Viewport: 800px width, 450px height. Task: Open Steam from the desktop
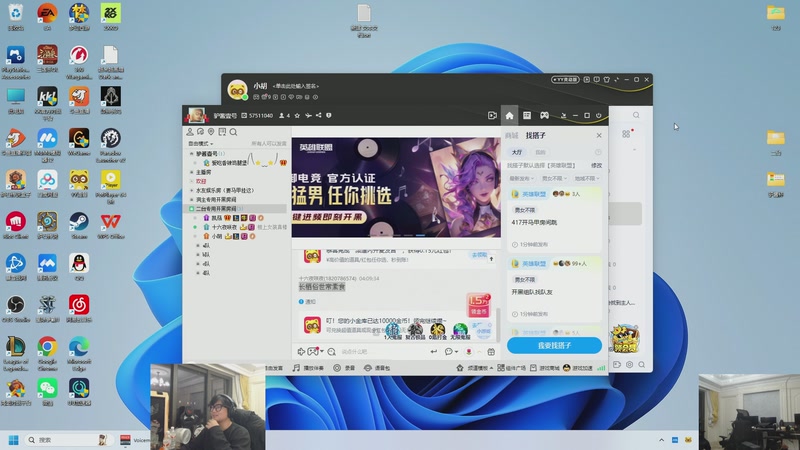coord(79,226)
